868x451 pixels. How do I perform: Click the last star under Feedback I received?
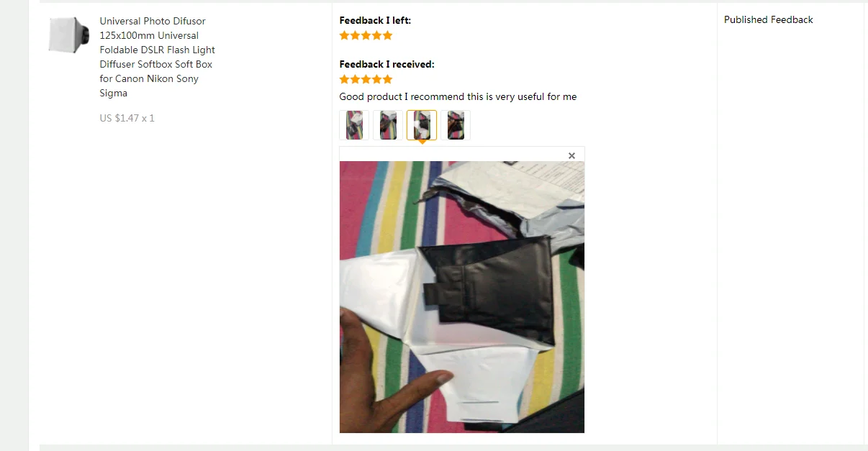point(388,79)
